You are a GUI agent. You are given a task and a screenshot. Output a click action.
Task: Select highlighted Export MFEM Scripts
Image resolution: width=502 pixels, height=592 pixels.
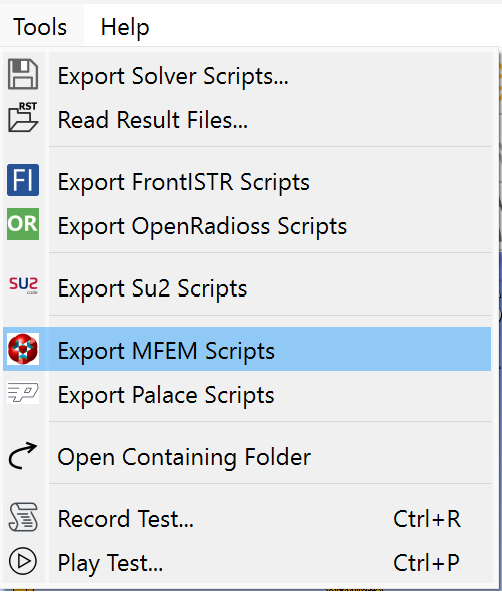click(247, 349)
